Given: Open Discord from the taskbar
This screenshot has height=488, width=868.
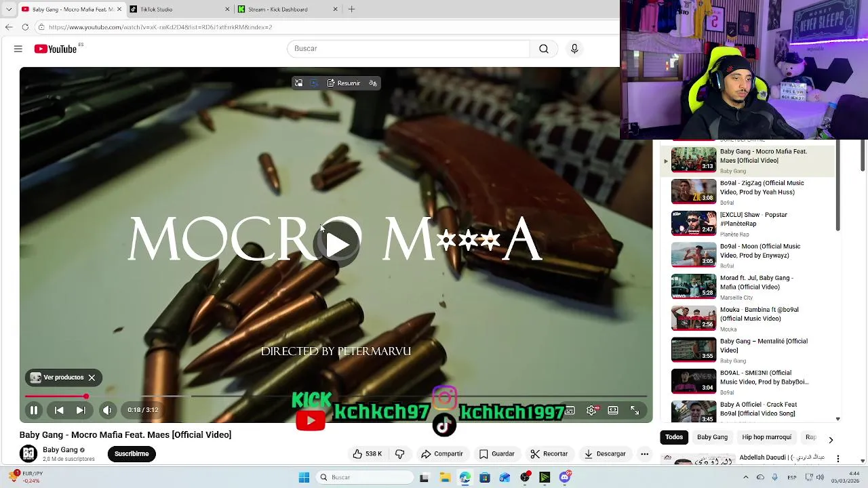Looking at the screenshot, I should pyautogui.click(x=565, y=478).
